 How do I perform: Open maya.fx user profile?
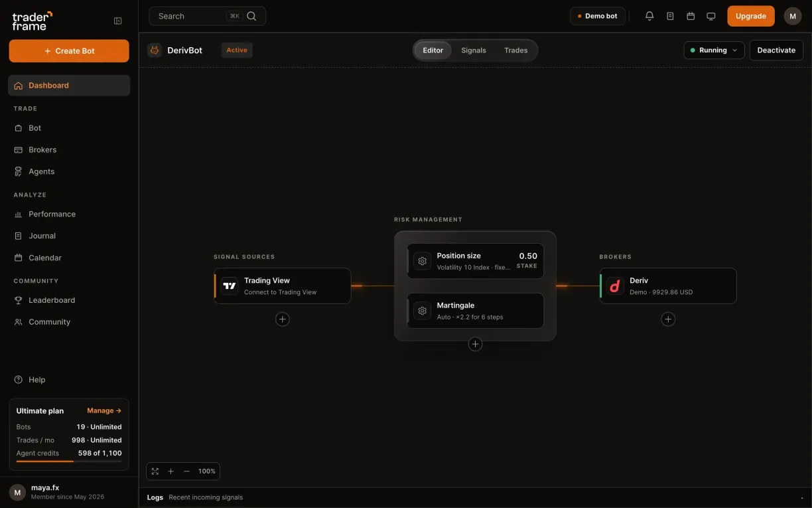[69, 492]
